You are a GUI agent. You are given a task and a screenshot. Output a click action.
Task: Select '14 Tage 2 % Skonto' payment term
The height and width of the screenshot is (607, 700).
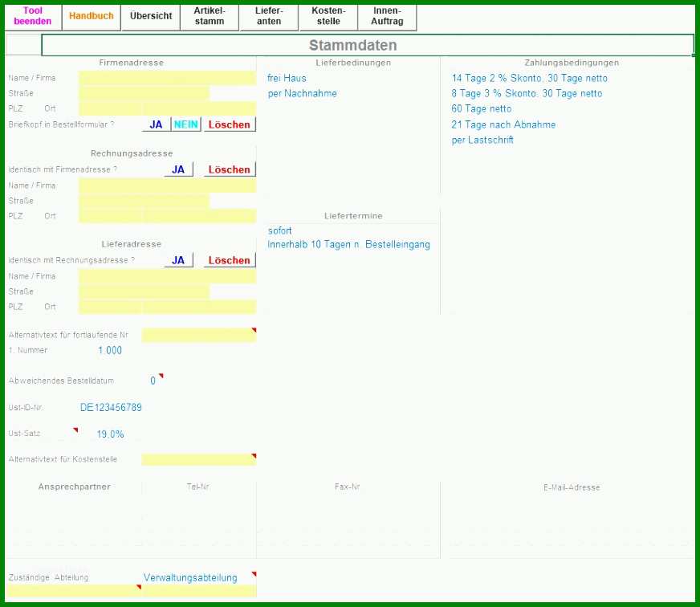530,78
